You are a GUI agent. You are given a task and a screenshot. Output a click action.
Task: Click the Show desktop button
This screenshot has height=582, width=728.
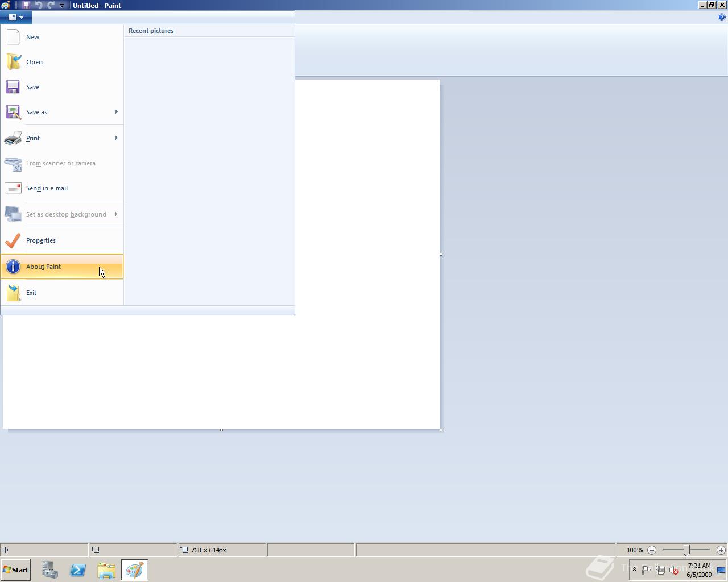click(721, 570)
